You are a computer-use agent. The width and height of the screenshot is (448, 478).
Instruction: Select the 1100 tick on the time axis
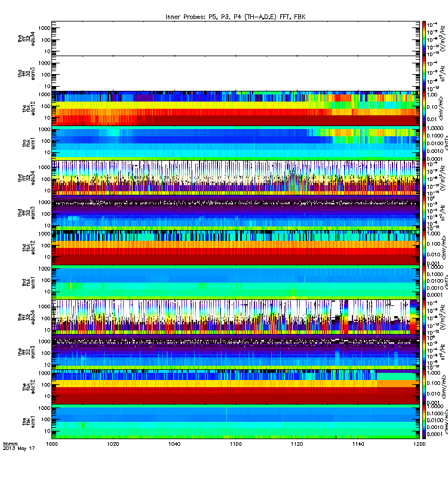(x=235, y=444)
